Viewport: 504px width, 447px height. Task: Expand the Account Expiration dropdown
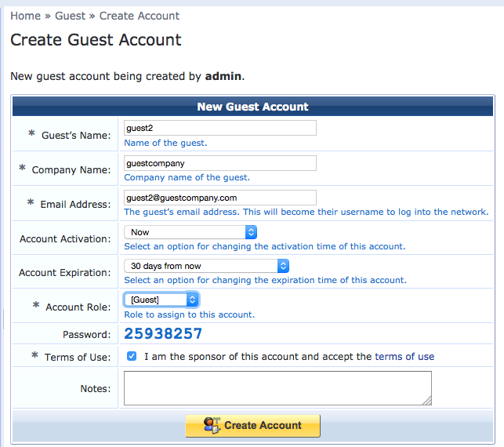click(x=206, y=266)
